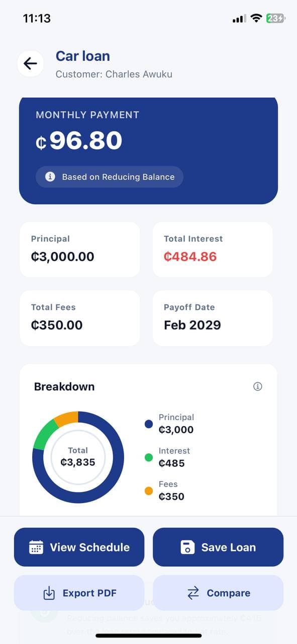
Task: Toggle the Principal legend dot
Action: (x=148, y=424)
